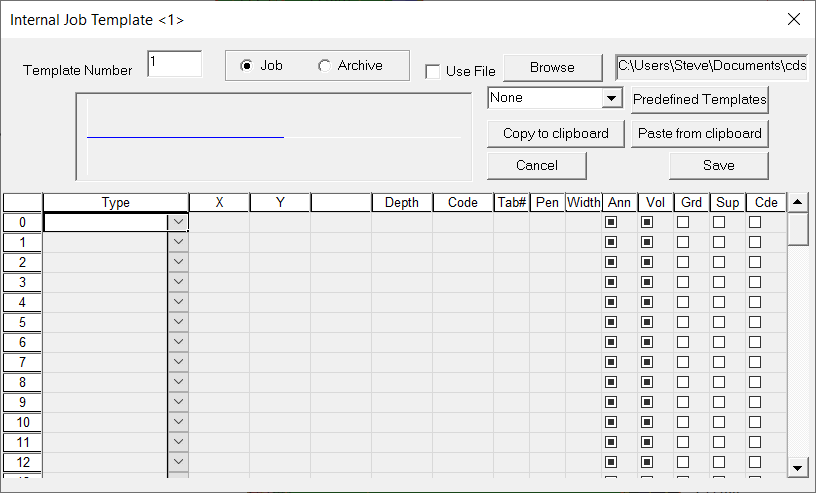Save the job template

coord(718,165)
